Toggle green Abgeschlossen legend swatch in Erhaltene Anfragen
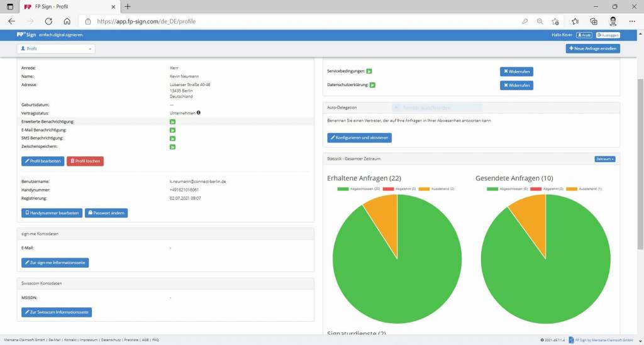Image resolution: width=644 pixels, height=345 pixels. coord(343,189)
